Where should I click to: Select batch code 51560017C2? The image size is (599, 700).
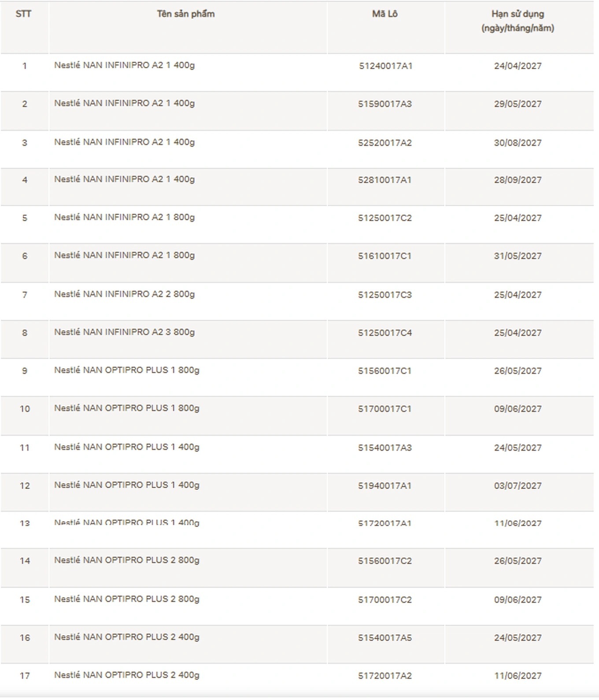(385, 561)
